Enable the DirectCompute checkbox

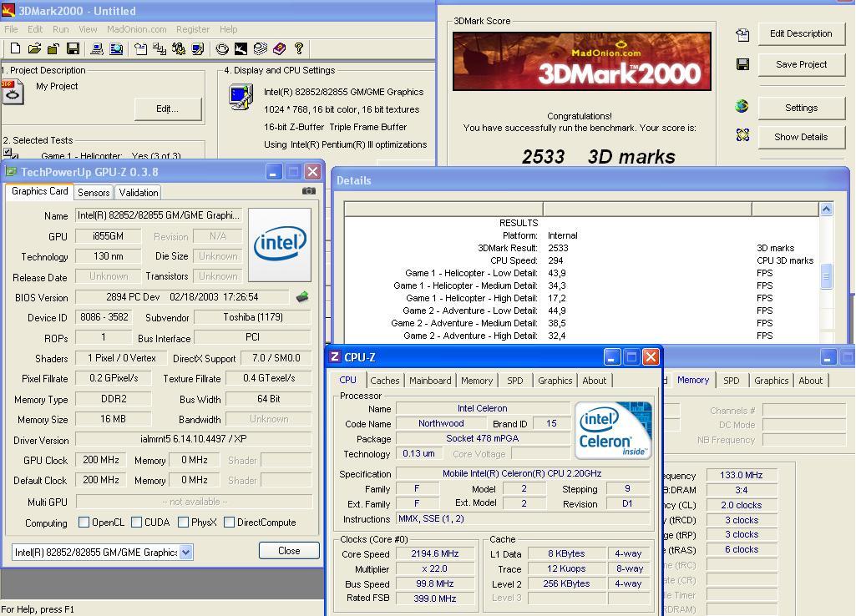click(230, 523)
